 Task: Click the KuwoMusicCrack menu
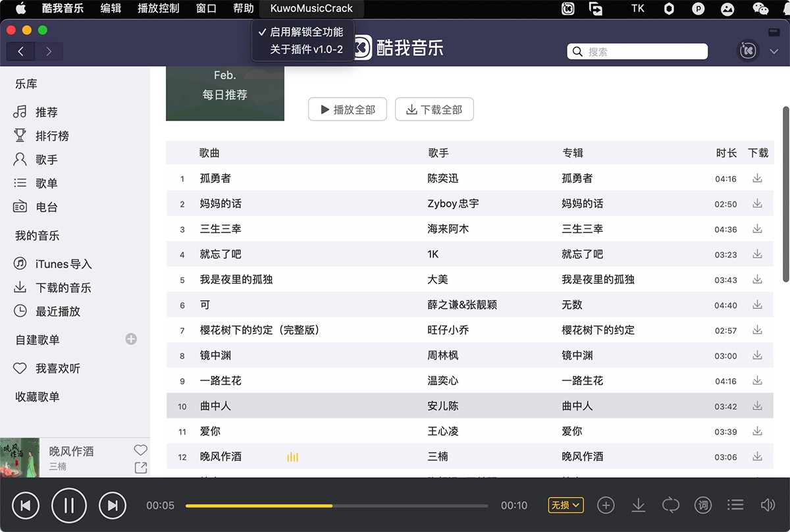pos(311,9)
